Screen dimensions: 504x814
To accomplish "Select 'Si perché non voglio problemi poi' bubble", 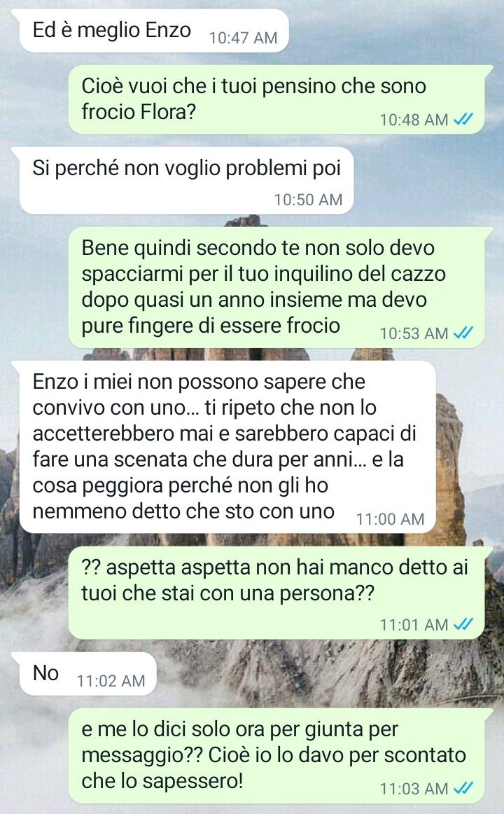I will 187,181.
